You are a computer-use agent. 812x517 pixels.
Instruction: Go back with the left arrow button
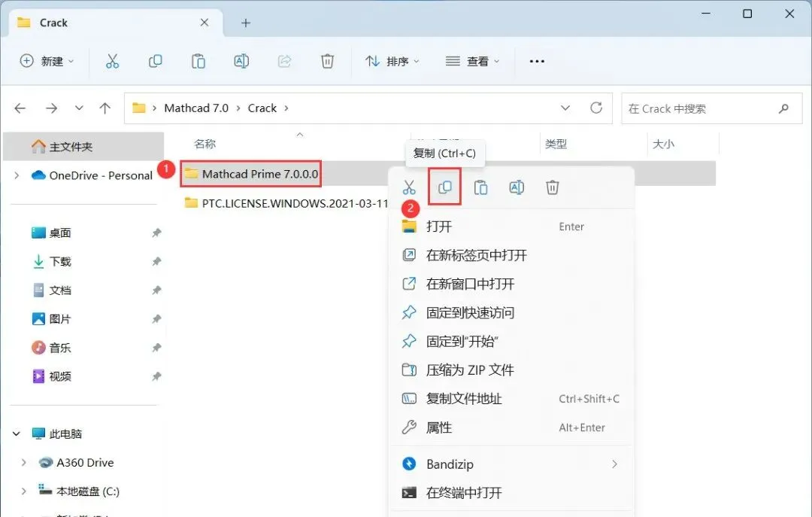pyautogui.click(x=20, y=108)
